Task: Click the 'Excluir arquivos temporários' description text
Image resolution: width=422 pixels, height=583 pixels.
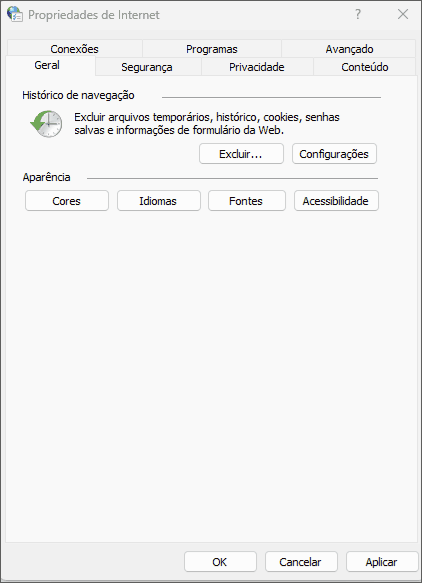Action: pyautogui.click(x=207, y=123)
